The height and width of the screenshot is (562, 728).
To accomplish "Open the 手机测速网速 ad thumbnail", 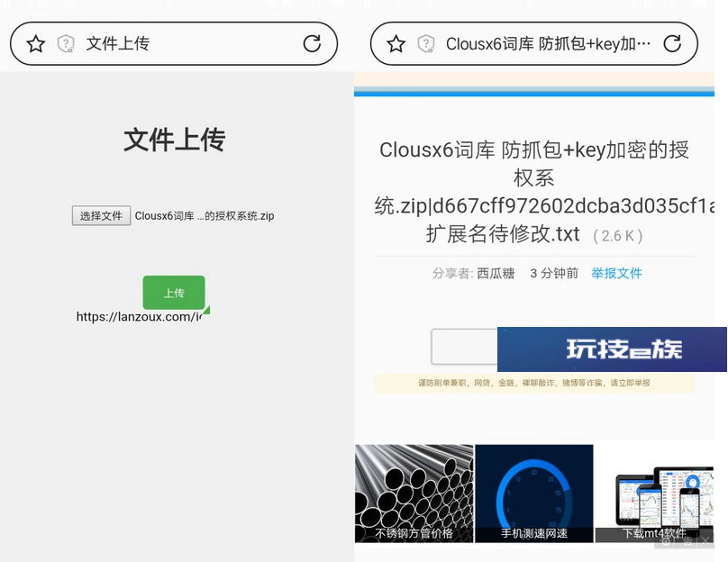I will pos(534,494).
